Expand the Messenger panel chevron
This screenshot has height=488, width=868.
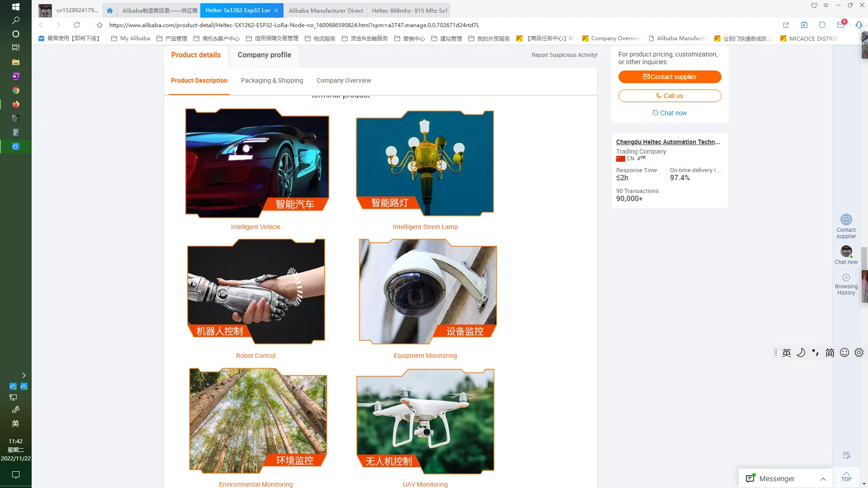point(823,479)
